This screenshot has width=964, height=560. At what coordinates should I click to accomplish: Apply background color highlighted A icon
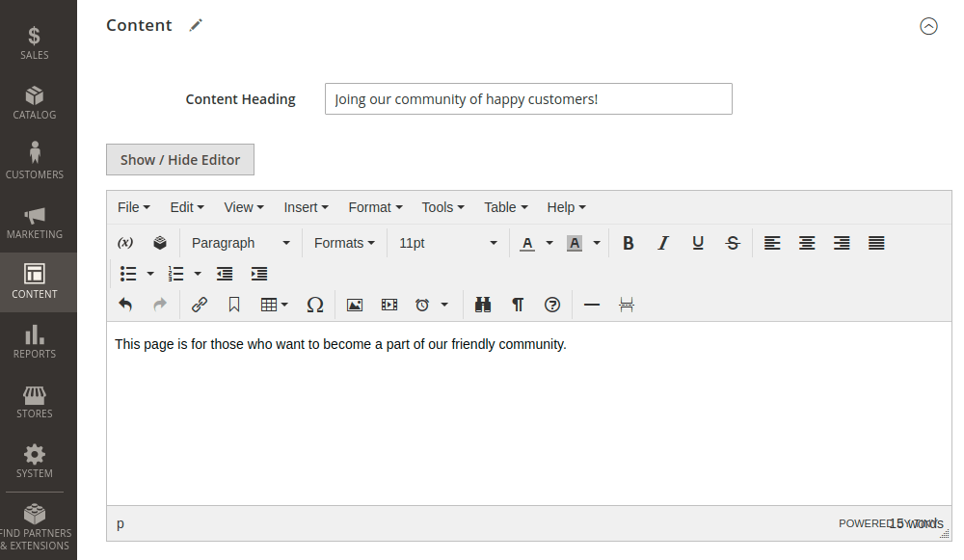[x=575, y=243]
